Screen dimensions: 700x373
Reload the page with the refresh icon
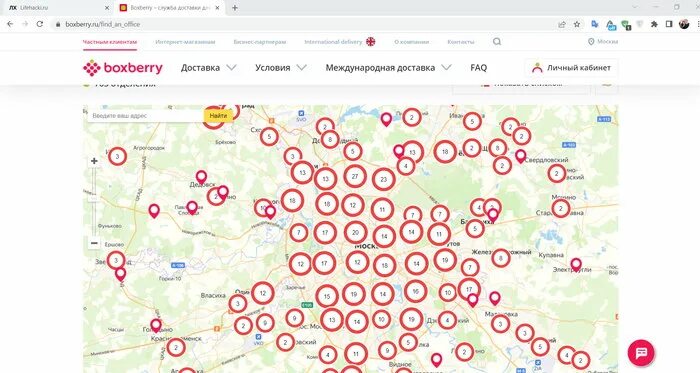tap(40, 24)
